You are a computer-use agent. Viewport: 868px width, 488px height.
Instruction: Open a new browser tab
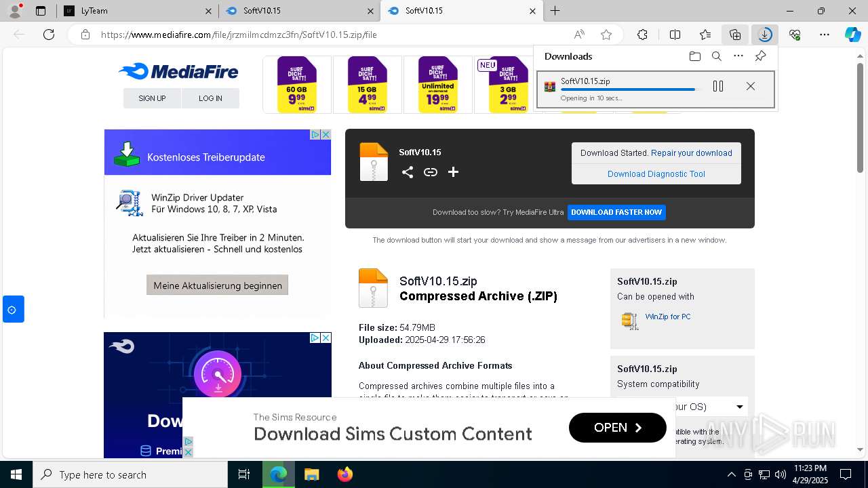(555, 11)
